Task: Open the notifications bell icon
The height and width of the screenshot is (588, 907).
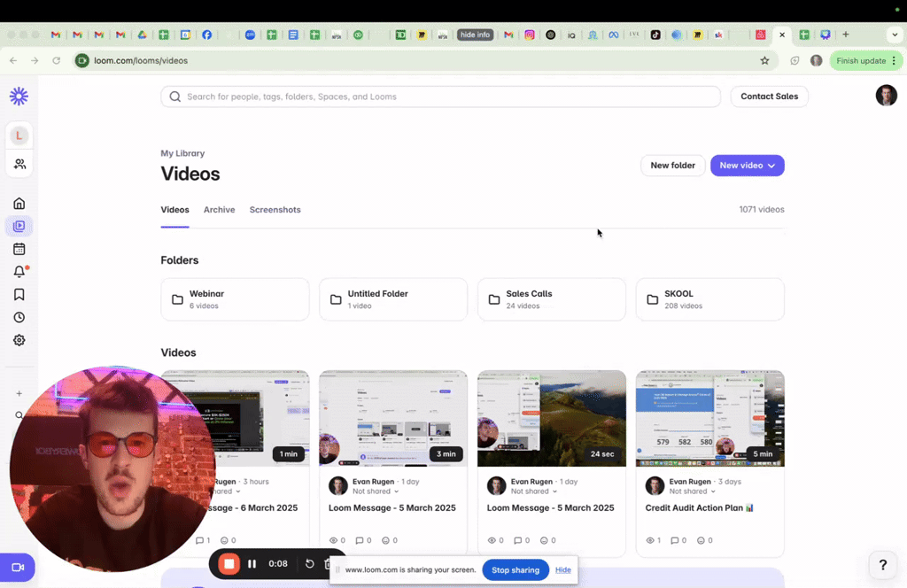Action: [x=19, y=272]
